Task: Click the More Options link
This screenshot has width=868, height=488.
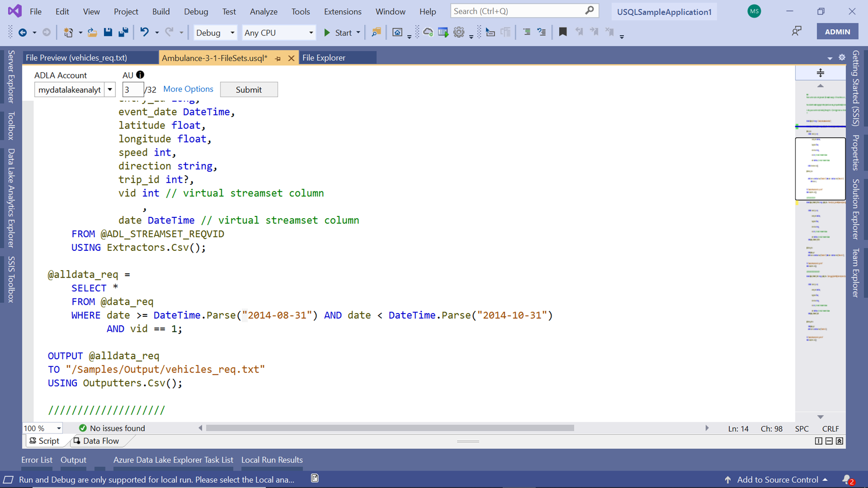Action: click(188, 89)
